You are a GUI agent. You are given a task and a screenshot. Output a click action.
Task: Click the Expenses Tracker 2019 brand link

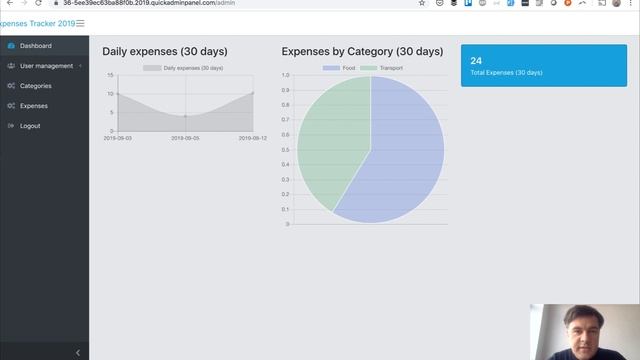point(37,23)
